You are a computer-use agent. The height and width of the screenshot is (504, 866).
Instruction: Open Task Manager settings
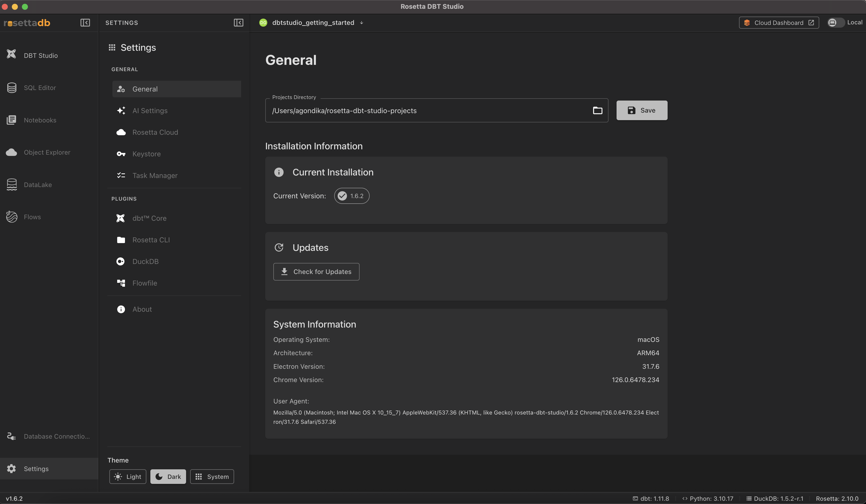pos(177,175)
